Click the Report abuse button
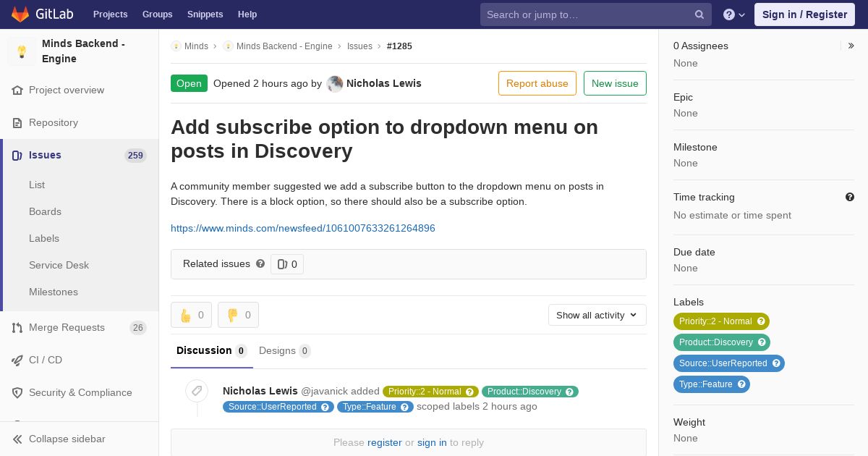The width and height of the screenshot is (868, 456). click(x=537, y=83)
